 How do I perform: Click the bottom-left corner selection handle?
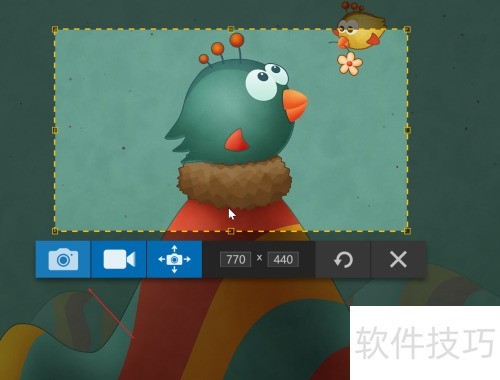[55, 231]
